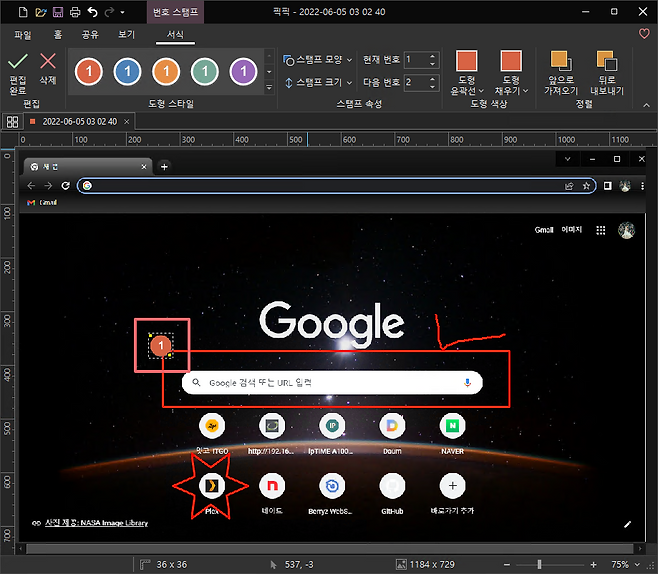Delete the stamp with 삭제 X icon

[x=48, y=68]
